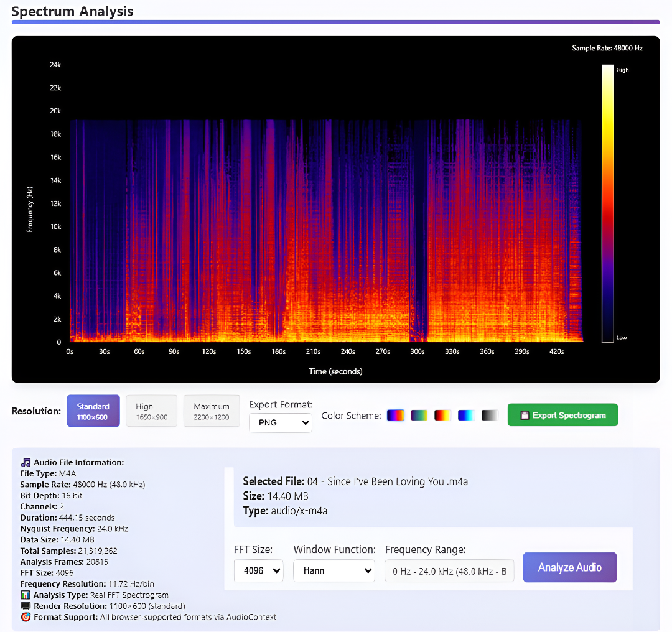The width and height of the screenshot is (672, 632).
Task: Click the Analyze Audio button
Action: pyautogui.click(x=569, y=567)
